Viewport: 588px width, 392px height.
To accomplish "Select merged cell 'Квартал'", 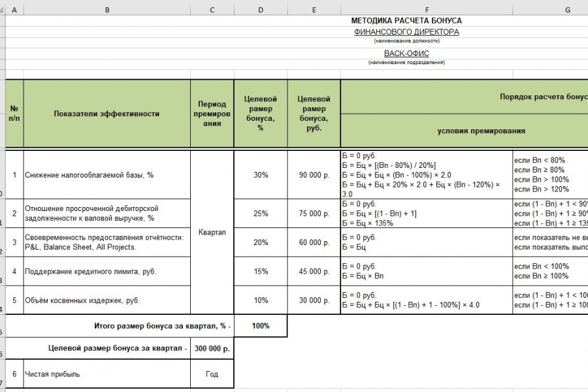I will [x=212, y=232].
